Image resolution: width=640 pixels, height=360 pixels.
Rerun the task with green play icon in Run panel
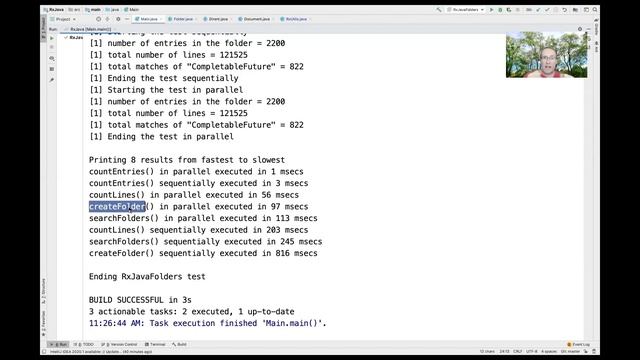tap(52, 38)
